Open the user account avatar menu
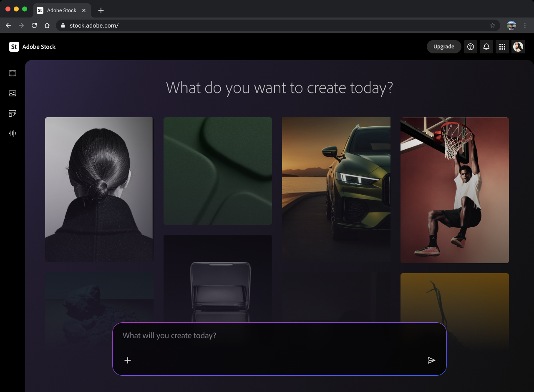 tap(518, 47)
